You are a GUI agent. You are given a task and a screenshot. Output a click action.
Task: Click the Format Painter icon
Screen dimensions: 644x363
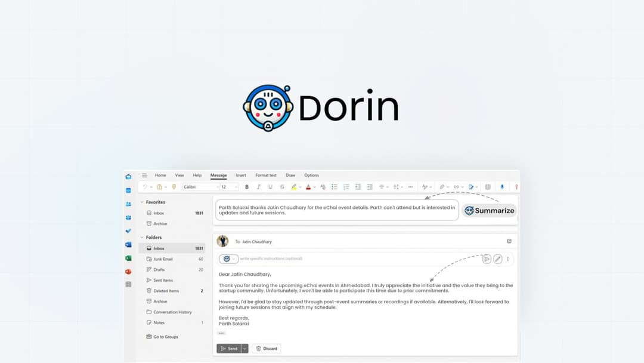[173, 186]
